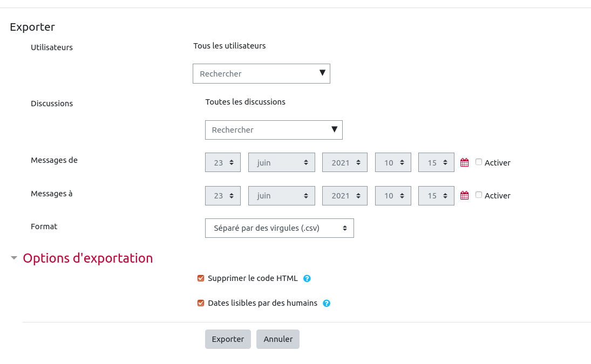Open the minute dropdown in Messages à row

pos(436,196)
